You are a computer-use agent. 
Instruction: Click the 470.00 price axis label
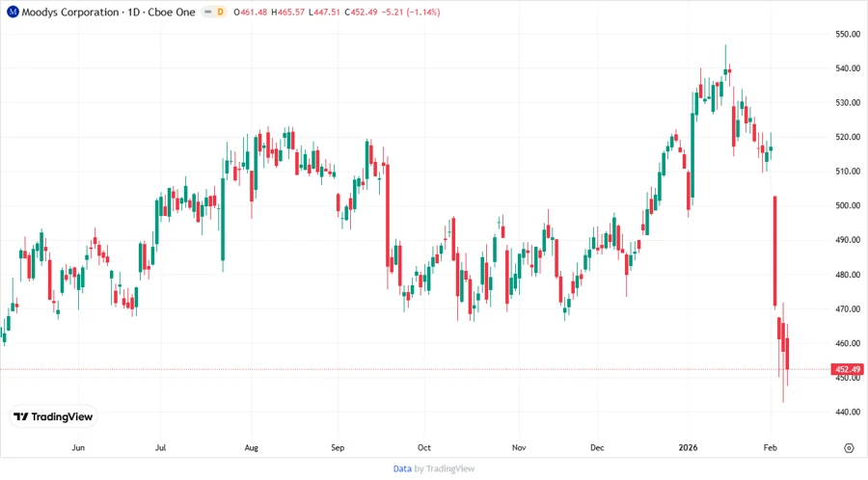coord(848,308)
